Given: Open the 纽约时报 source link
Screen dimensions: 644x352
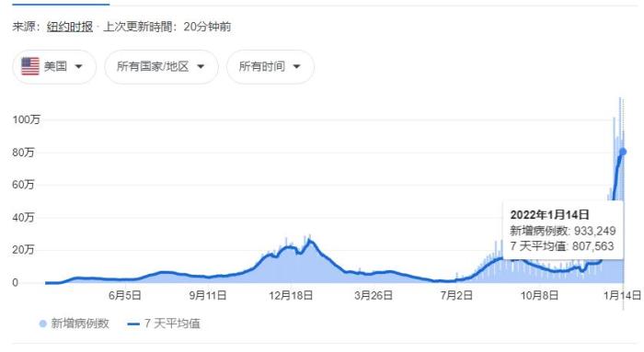Looking at the screenshot, I should [x=70, y=27].
